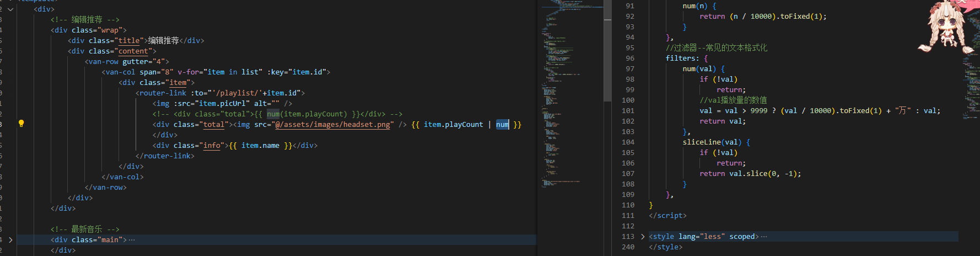The width and height of the screenshot is (980, 256).
Task: Click the "万" string literal
Action: point(903,110)
